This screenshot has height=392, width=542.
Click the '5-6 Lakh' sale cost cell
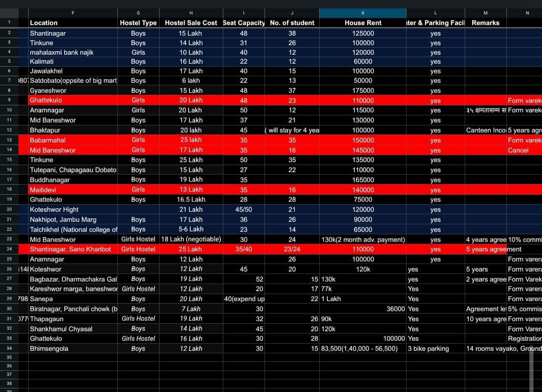tap(191, 229)
